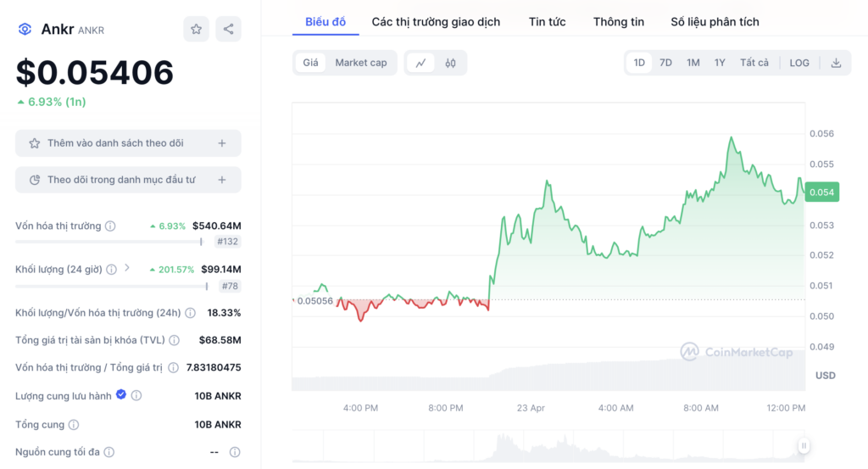Click the $540.64M market cap value
The image size is (868, 469).
[x=216, y=226]
